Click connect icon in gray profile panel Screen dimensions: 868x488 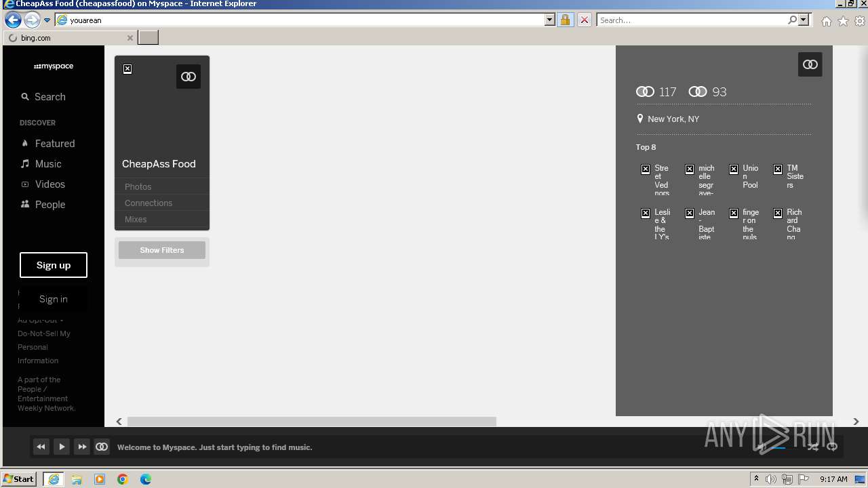[810, 64]
